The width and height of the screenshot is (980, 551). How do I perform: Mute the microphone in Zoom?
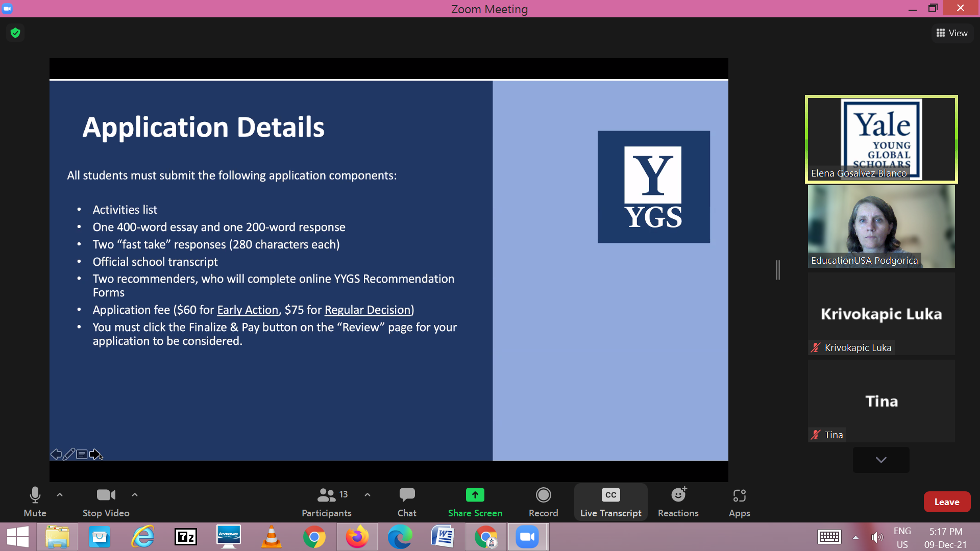(35, 502)
